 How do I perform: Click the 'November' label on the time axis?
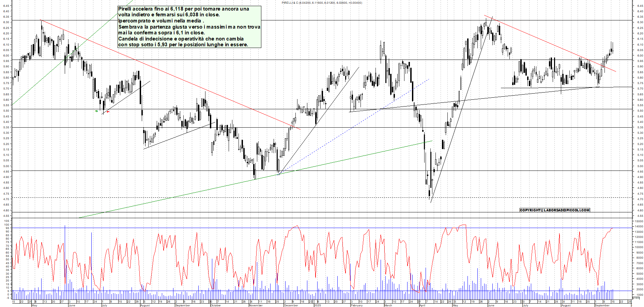pos(256,305)
